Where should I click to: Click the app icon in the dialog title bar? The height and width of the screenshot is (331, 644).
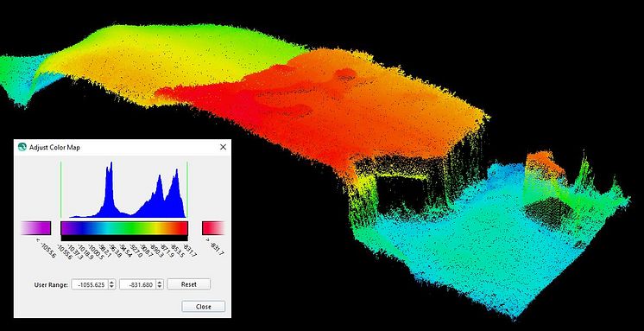22,147
